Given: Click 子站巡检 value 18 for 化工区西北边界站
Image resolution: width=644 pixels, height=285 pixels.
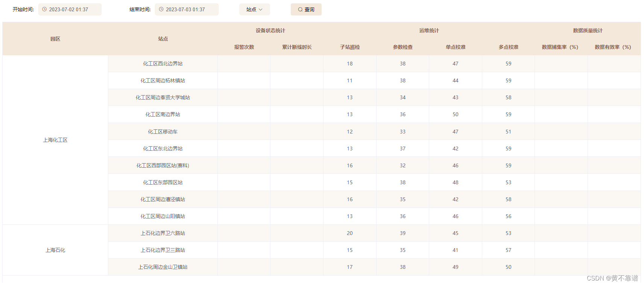Looking at the screenshot, I should (350, 64).
